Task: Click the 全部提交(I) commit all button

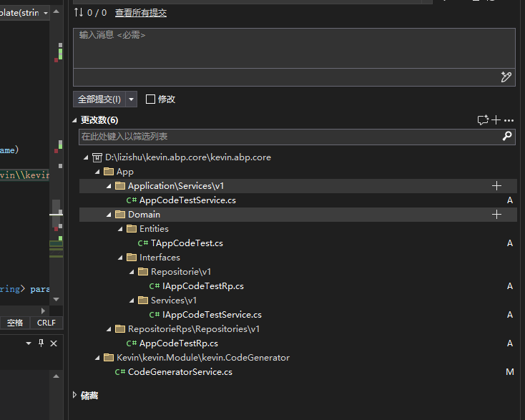Action: pyautogui.click(x=99, y=99)
